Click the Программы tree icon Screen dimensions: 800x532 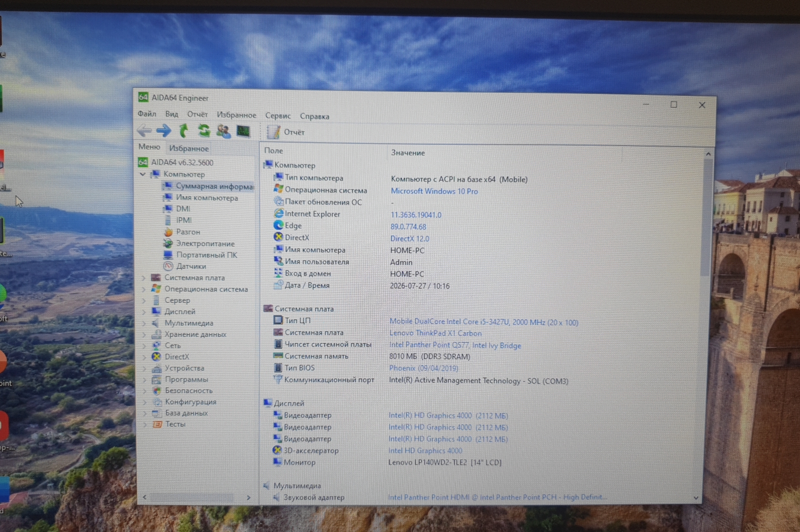tap(157, 379)
